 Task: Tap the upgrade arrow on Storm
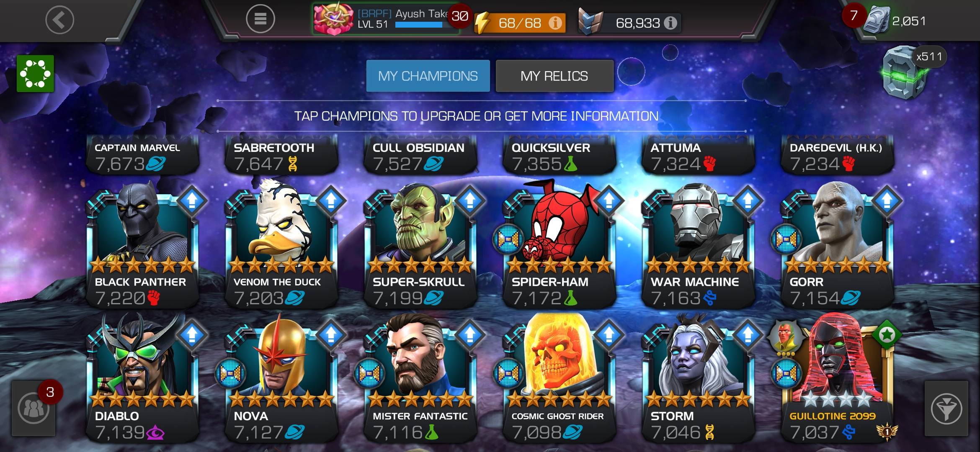tap(748, 335)
